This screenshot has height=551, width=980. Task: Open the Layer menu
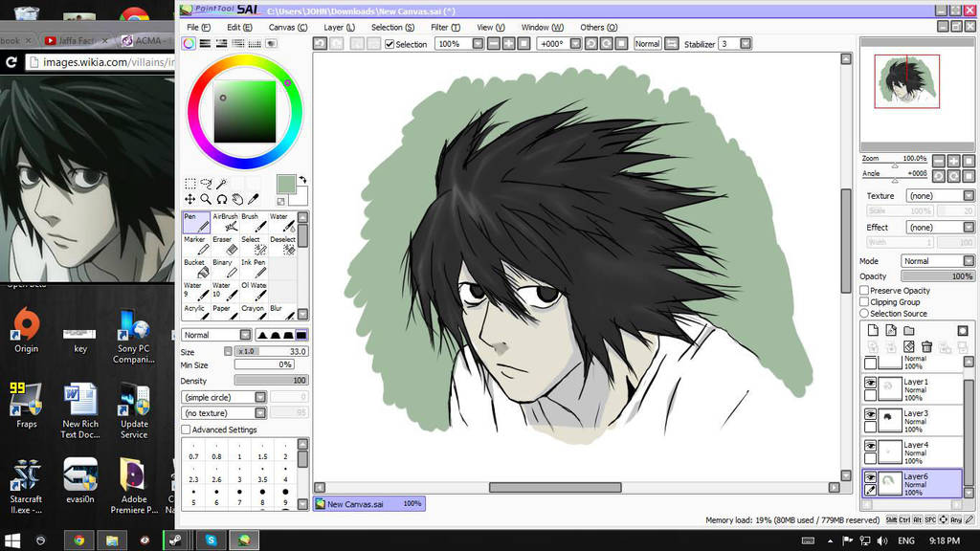(x=339, y=28)
